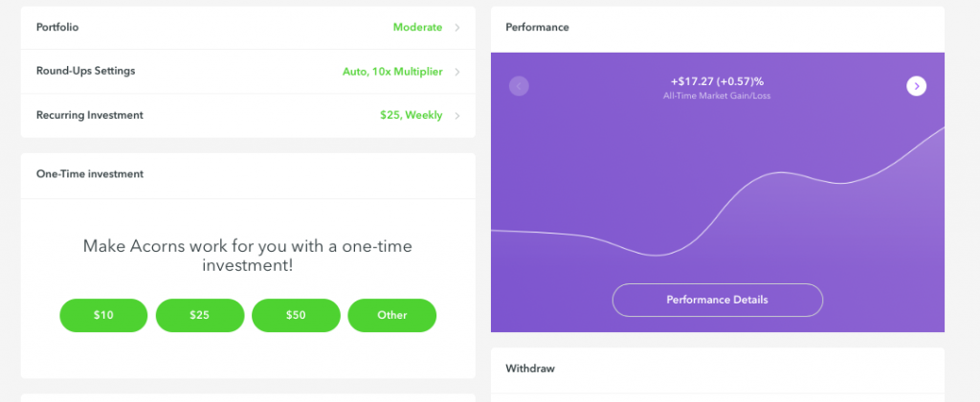The image size is (980, 402).
Task: Click the next arrow in the Performance chart
Action: 916,86
